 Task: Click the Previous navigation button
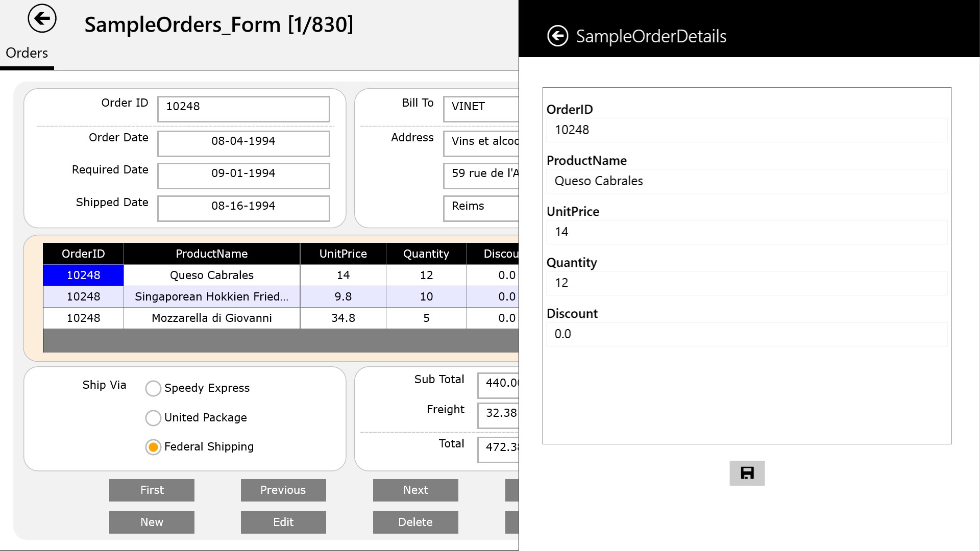[x=283, y=490]
